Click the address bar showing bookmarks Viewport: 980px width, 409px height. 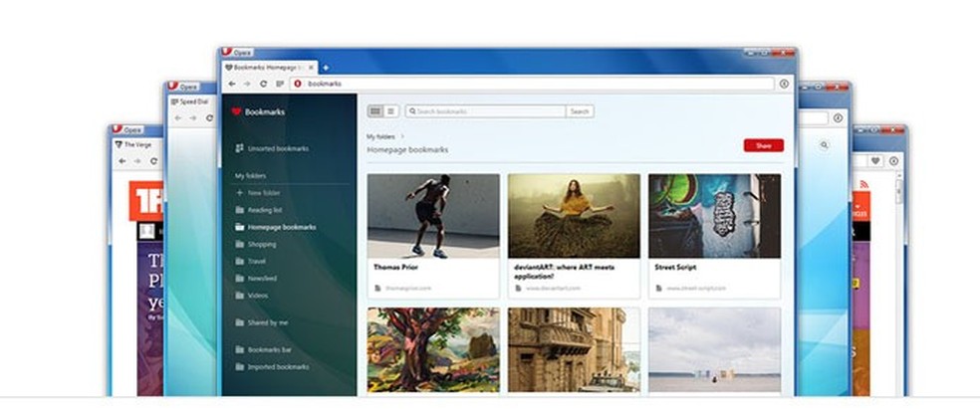point(533,84)
